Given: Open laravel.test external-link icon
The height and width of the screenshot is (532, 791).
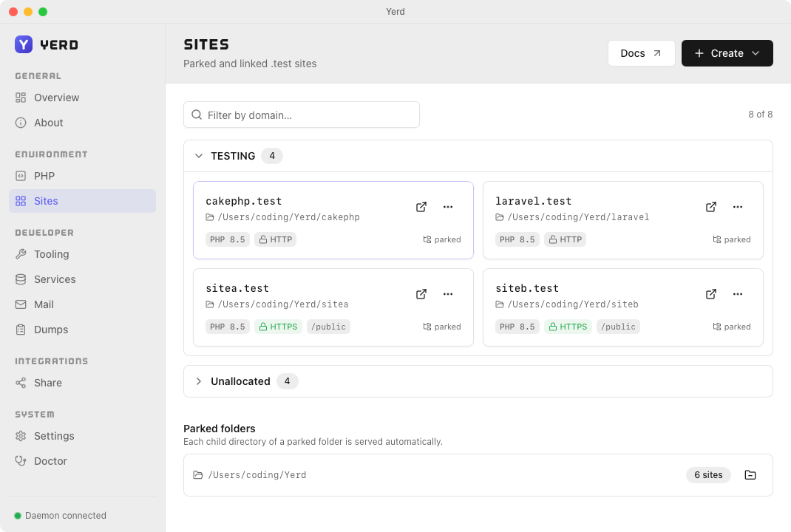Looking at the screenshot, I should tap(710, 207).
